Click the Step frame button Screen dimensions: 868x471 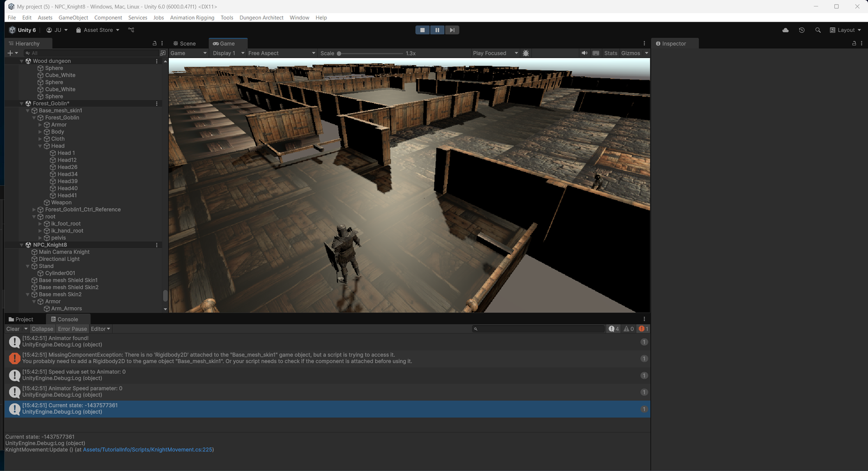(452, 30)
